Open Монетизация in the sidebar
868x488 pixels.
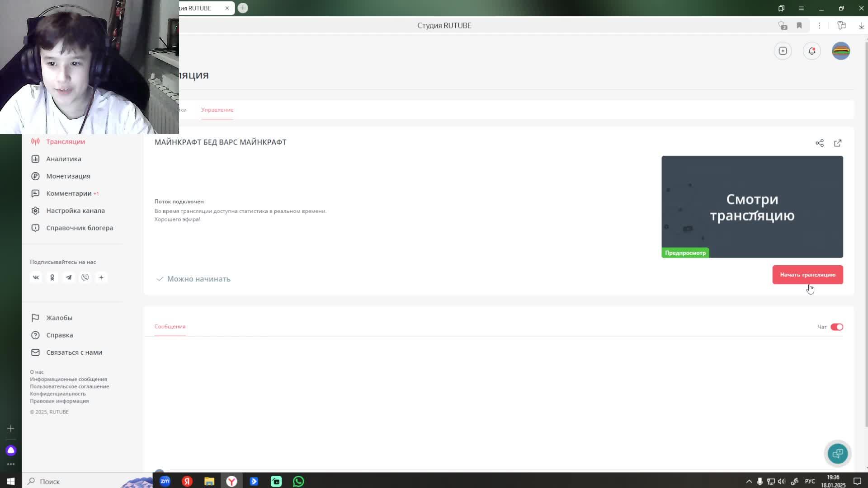tap(68, 176)
